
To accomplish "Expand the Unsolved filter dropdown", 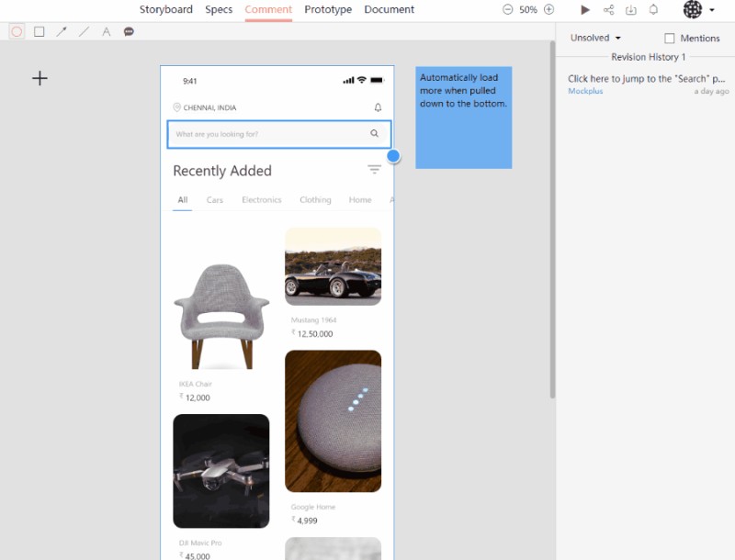I will [595, 39].
